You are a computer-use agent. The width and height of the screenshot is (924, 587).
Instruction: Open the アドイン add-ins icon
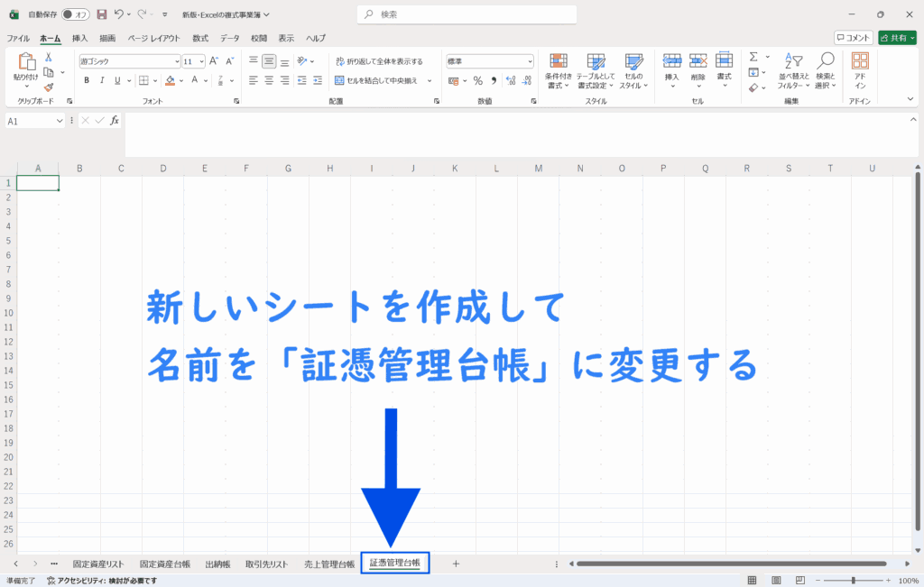[860, 69]
